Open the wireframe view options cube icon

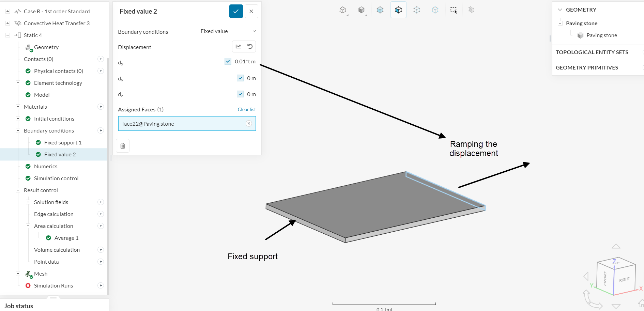[x=343, y=10]
